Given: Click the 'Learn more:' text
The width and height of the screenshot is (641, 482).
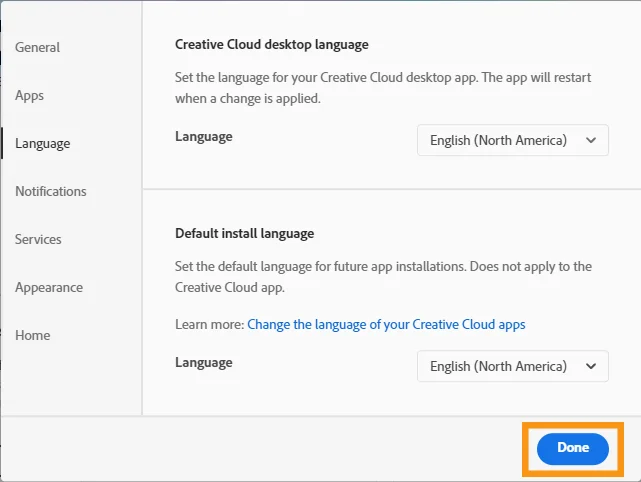Looking at the screenshot, I should (x=209, y=324).
